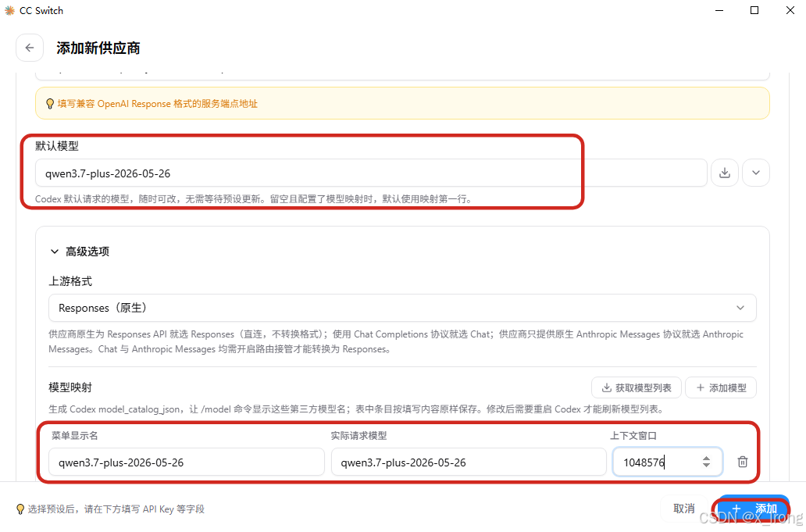Open the default model dropdown chevron
Screen dimensions: 806x532
[x=755, y=173]
